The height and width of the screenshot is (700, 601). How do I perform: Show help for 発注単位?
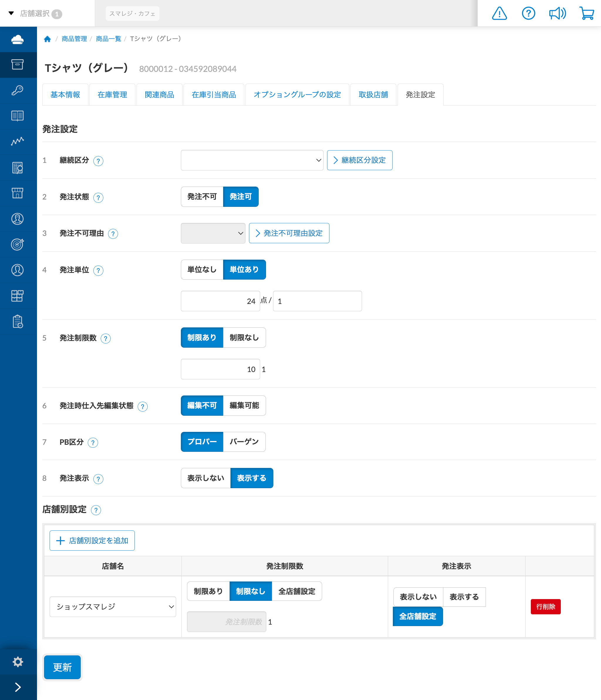(98, 270)
